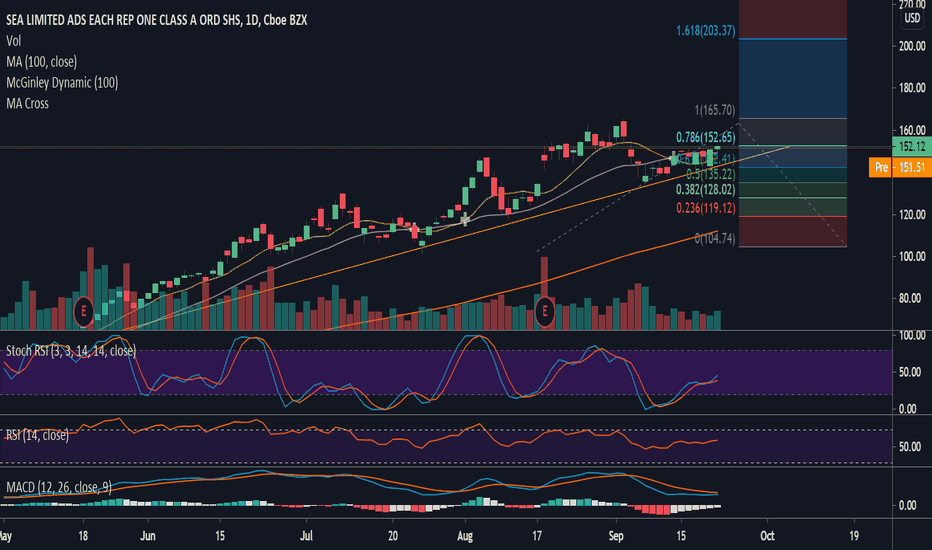The width and height of the screenshot is (932, 550).
Task: Click the orange 'Pre' 151.51 price tag
Action: click(x=899, y=167)
